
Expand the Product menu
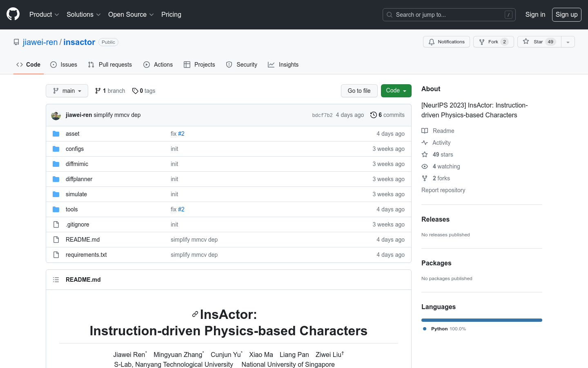[44, 15]
